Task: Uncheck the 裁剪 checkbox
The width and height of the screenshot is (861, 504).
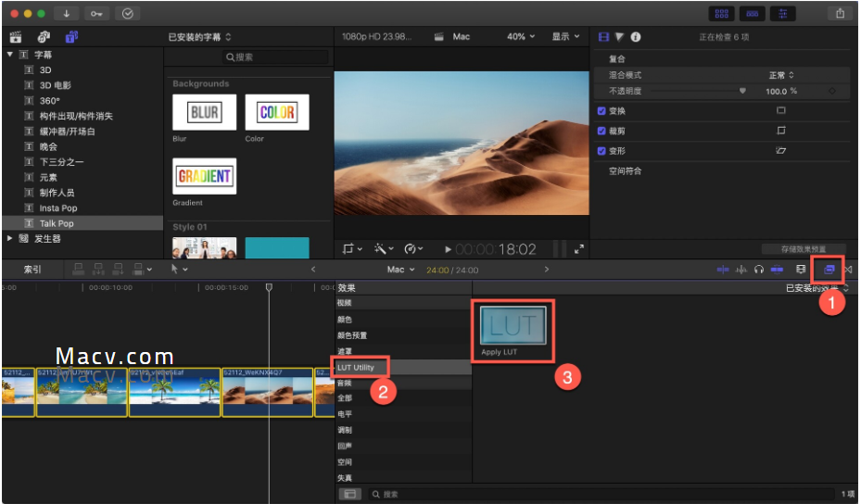Action: (601, 131)
